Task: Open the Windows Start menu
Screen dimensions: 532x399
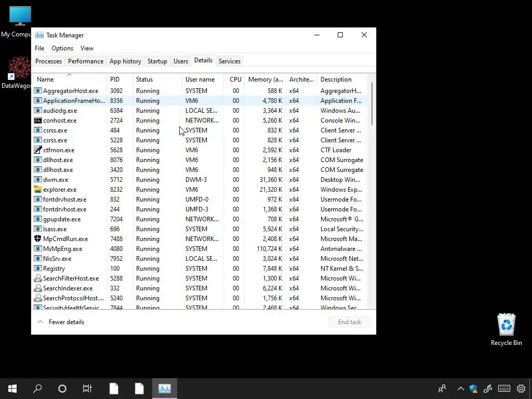Action: (x=12, y=389)
